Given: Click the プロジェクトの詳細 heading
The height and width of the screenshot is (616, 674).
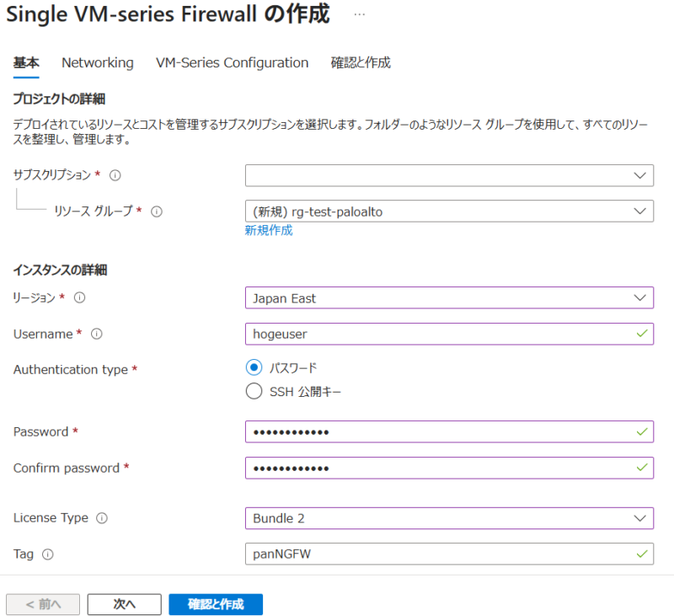Looking at the screenshot, I should 59,99.
